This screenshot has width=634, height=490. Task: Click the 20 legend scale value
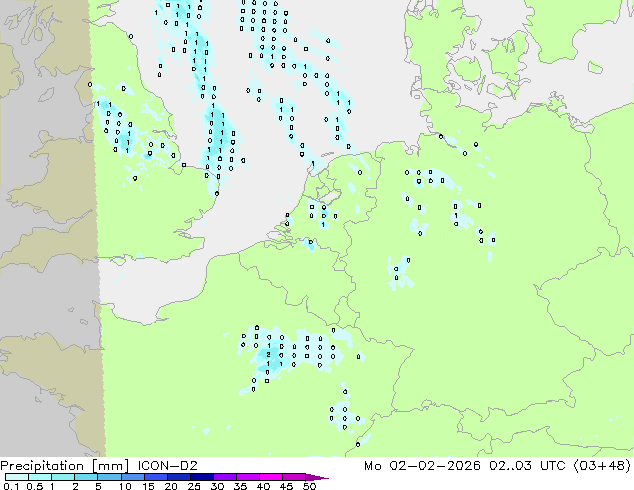pyautogui.click(x=171, y=486)
